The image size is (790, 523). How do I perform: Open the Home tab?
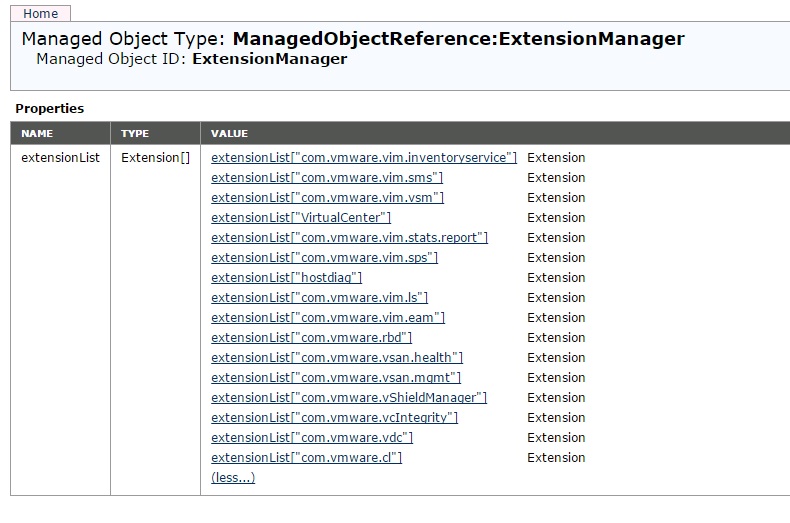(x=40, y=14)
